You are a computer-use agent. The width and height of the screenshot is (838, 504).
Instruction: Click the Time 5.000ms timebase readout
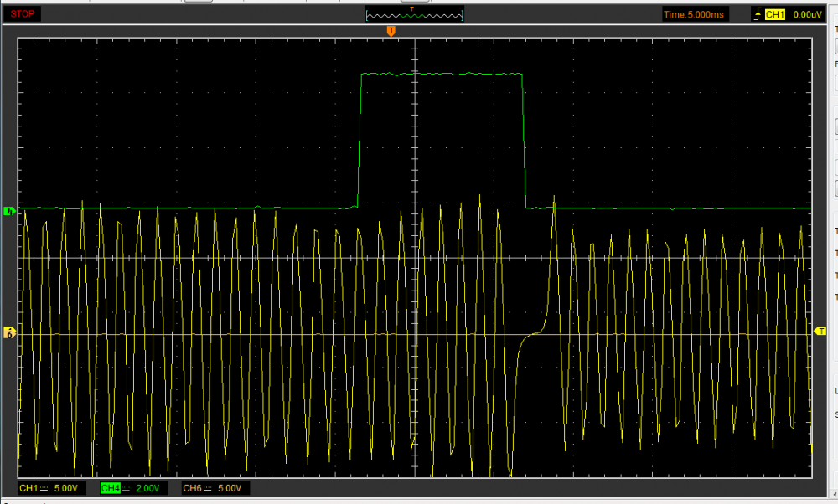pyautogui.click(x=695, y=14)
